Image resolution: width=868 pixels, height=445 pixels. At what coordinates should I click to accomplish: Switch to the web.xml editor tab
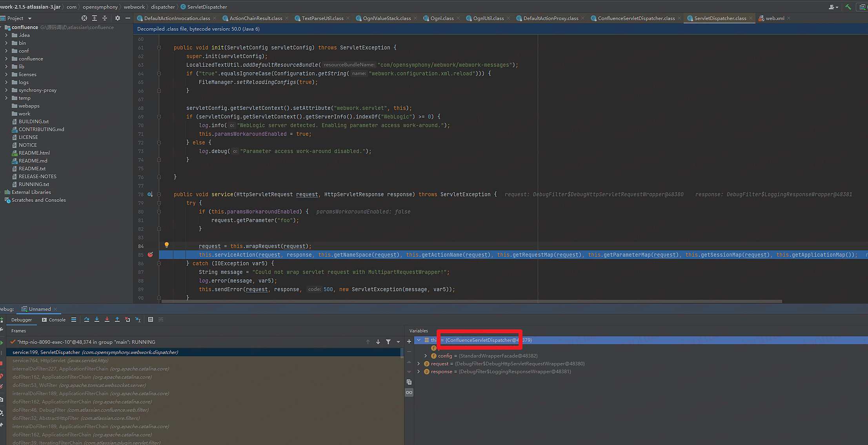775,18
